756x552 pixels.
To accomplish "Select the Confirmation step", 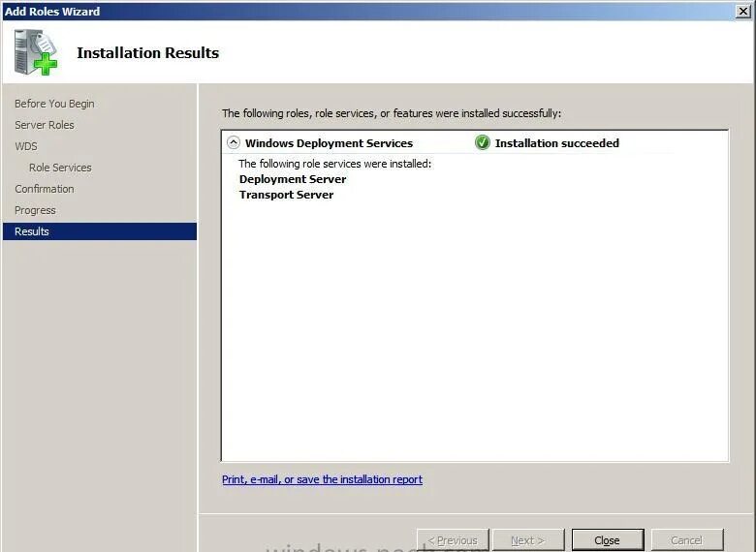I will (x=45, y=189).
